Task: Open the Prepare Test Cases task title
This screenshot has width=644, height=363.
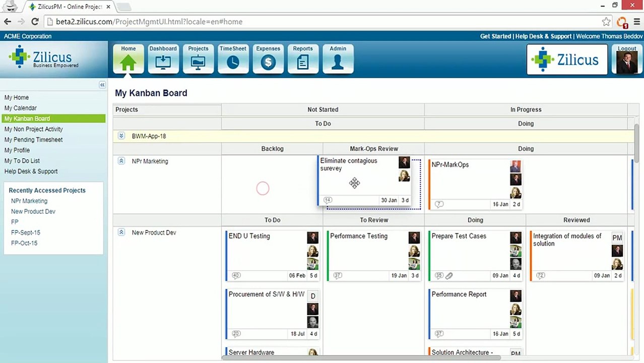Action: point(459,236)
